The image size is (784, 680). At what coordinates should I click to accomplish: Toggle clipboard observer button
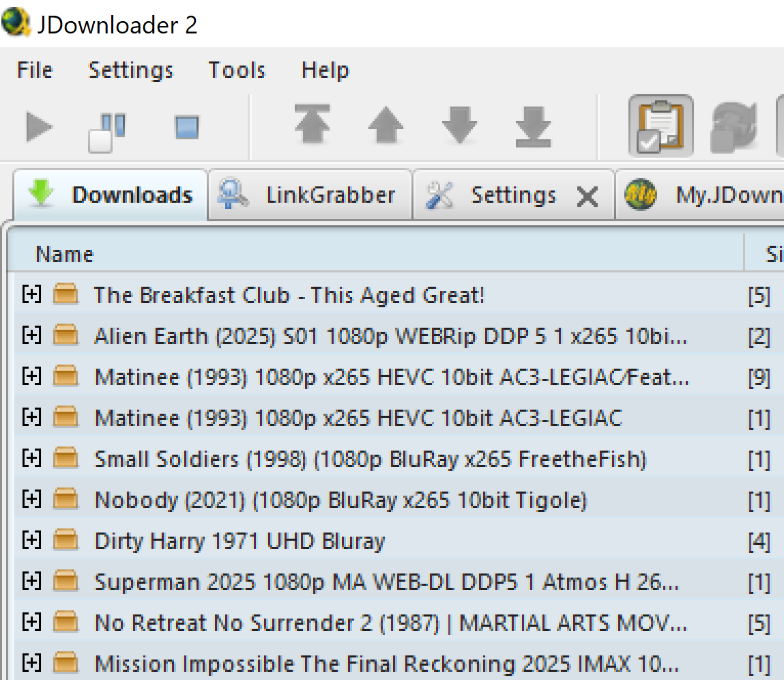(x=661, y=126)
